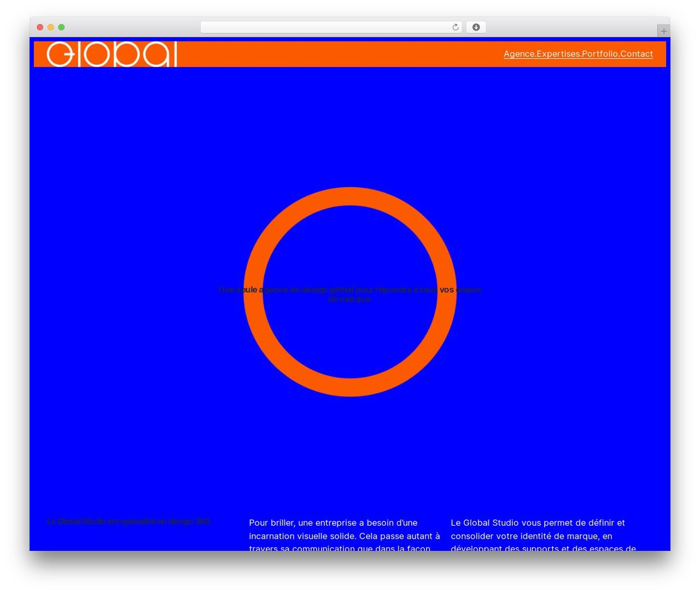The image size is (700, 593).
Task: Open a new tab with plus button
Action: [663, 31]
